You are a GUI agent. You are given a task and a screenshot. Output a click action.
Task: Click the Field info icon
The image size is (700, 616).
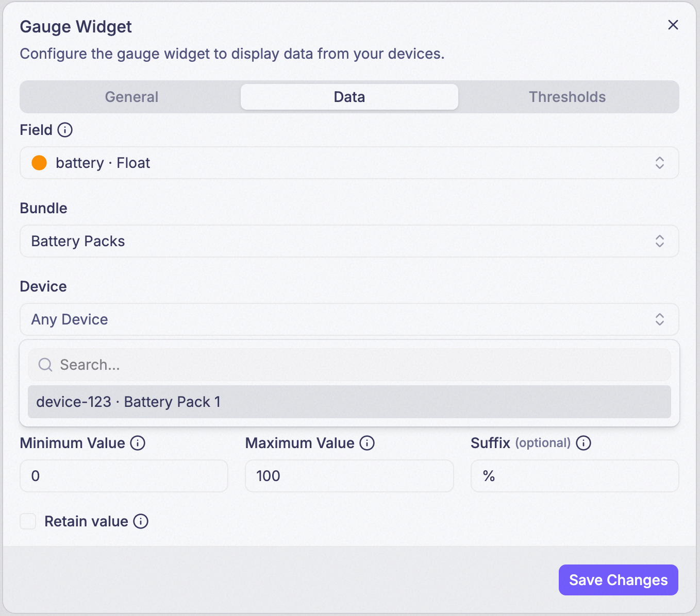[x=65, y=130]
